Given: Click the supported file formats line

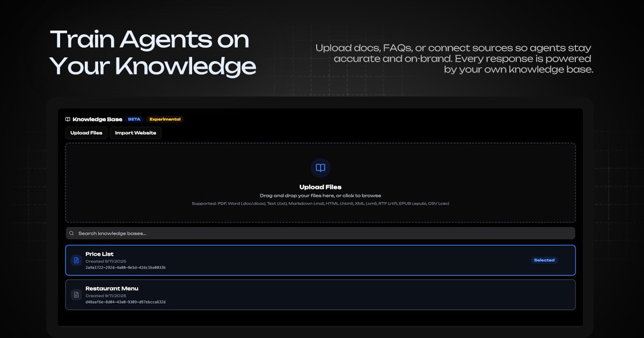Looking at the screenshot, I should pyautogui.click(x=320, y=203).
